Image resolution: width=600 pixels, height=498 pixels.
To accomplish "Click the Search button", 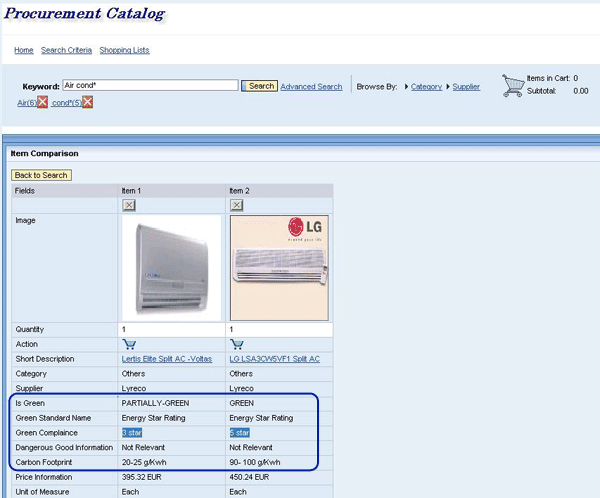I will tap(261, 86).
